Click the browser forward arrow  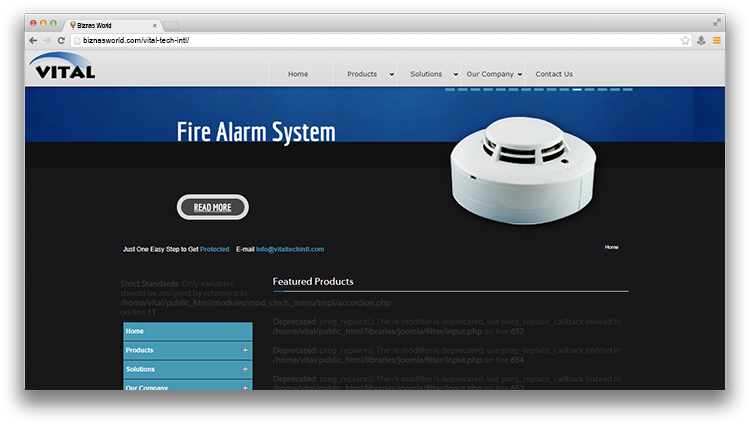coord(47,40)
